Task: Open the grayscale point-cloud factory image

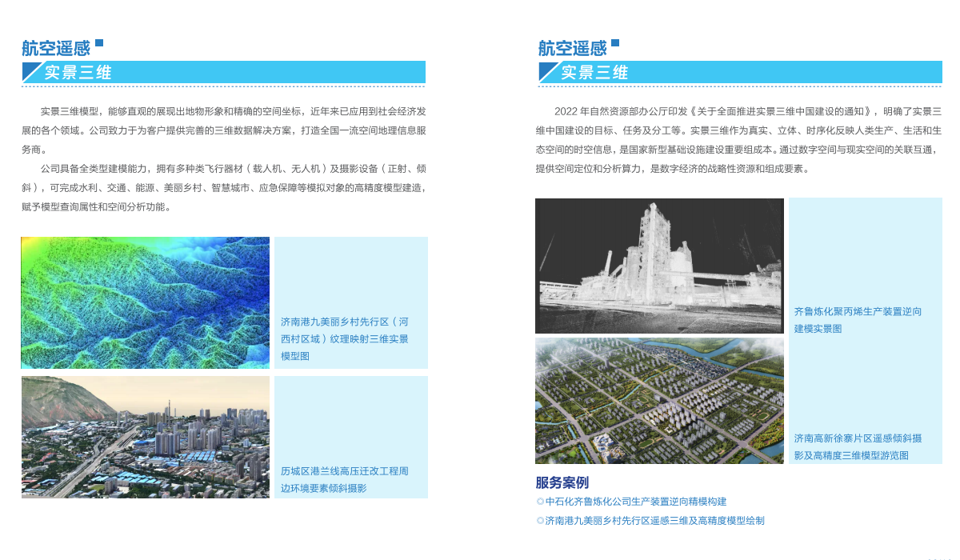Action: pos(659,266)
